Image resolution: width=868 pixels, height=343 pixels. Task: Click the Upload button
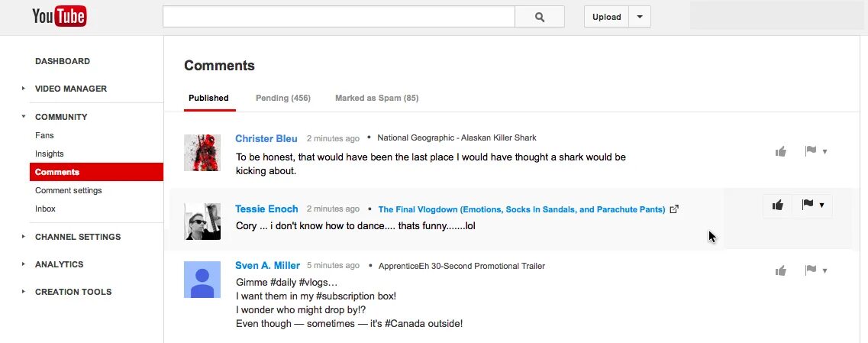[x=606, y=17]
